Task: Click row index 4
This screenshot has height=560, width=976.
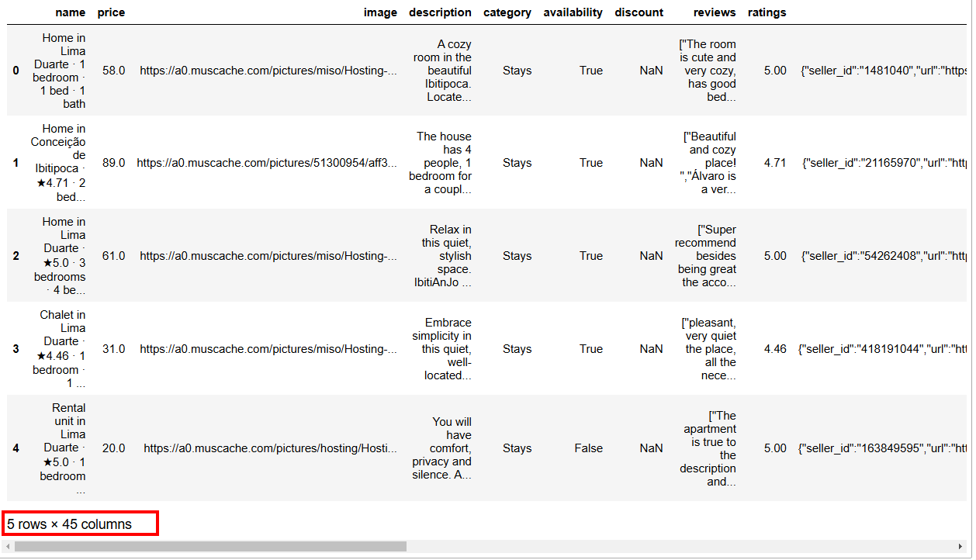Action: coord(16,448)
